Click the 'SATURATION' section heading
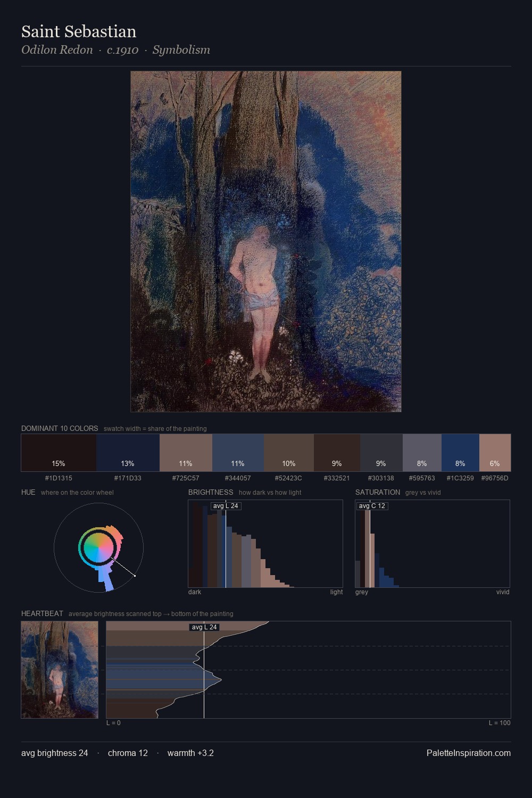This screenshot has width=532, height=798. [x=378, y=492]
